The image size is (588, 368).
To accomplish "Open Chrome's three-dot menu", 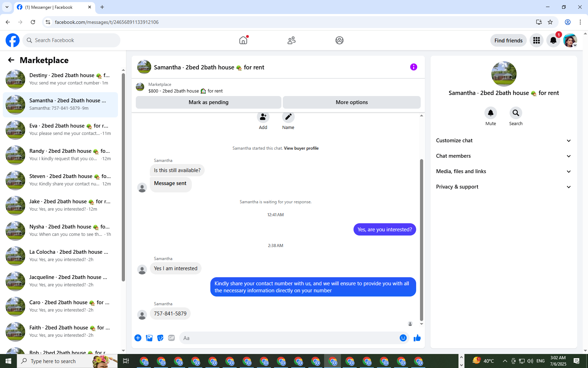I will (580, 22).
